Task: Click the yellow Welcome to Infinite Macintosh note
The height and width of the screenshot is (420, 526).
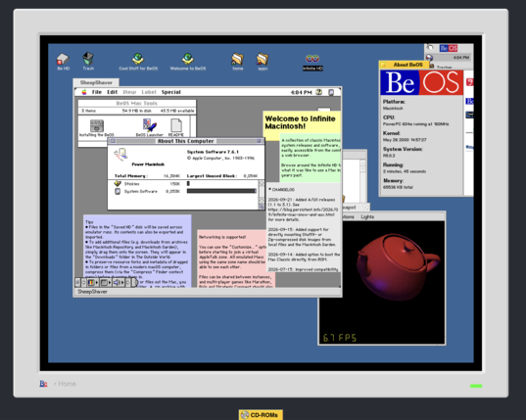Action: 302,124
